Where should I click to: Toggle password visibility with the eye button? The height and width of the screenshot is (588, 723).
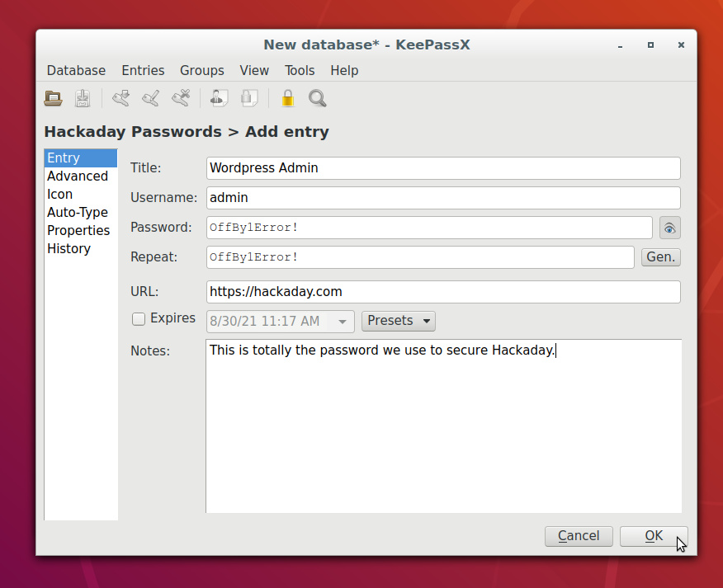[x=669, y=228]
